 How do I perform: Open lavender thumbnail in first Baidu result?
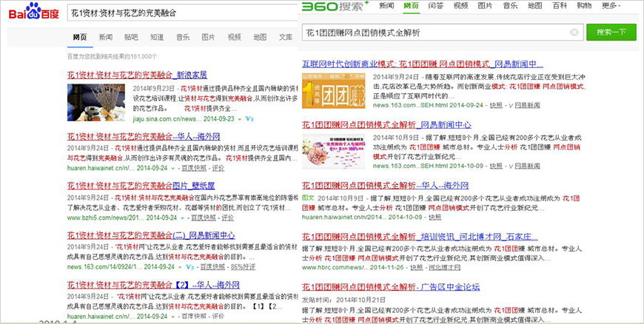pyautogui.click(x=96, y=101)
